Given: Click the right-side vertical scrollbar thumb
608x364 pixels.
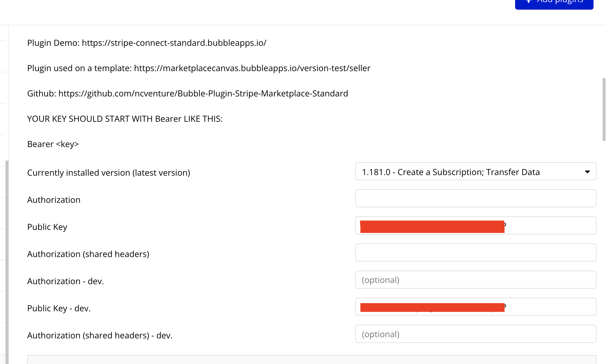Looking at the screenshot, I should [604, 109].
